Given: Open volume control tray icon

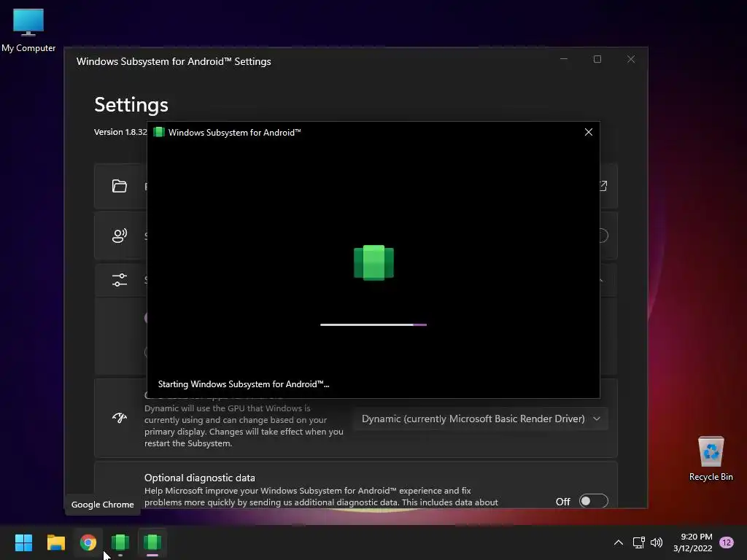Looking at the screenshot, I should [x=657, y=542].
